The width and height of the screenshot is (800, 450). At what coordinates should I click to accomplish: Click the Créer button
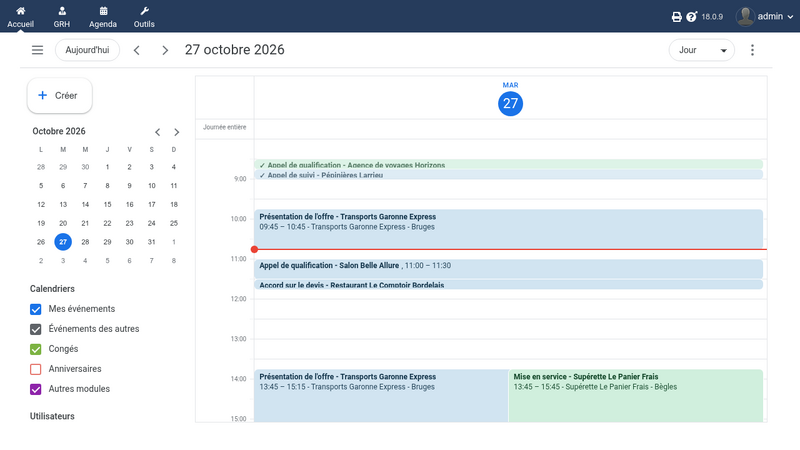point(60,95)
